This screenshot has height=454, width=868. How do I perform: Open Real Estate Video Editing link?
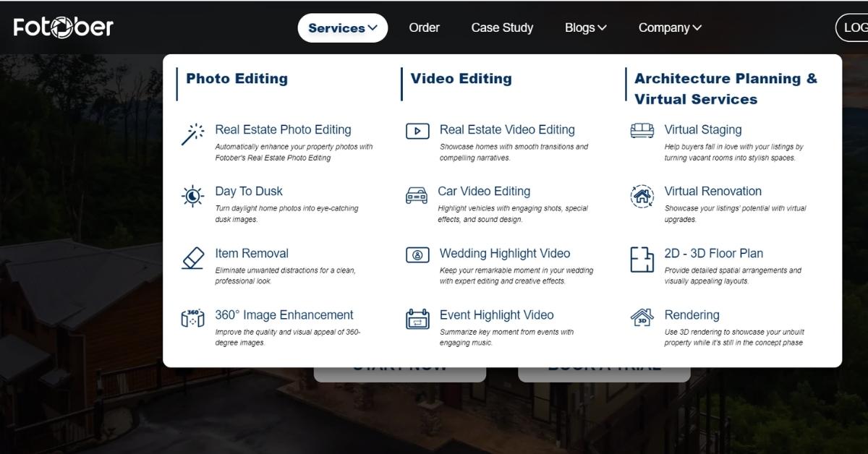pos(507,129)
